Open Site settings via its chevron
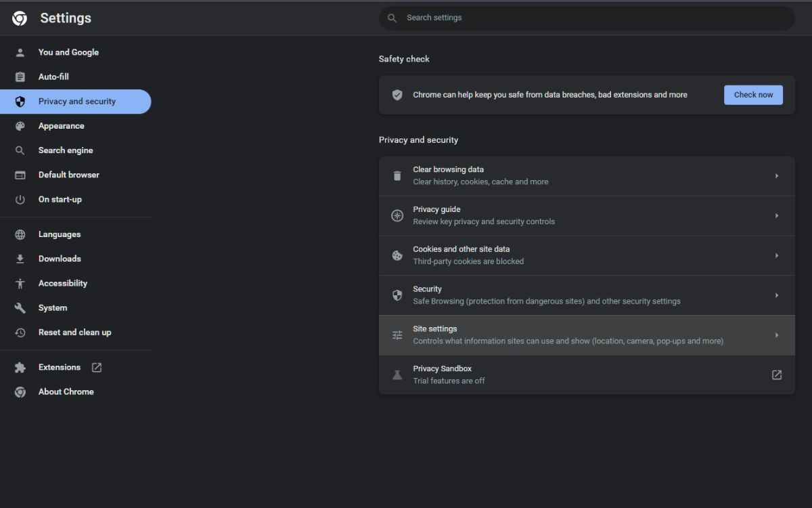The height and width of the screenshot is (508, 812). pyautogui.click(x=776, y=335)
